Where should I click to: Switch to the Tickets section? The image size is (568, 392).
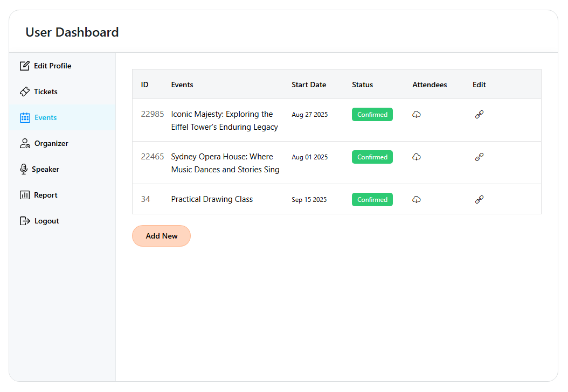click(44, 91)
